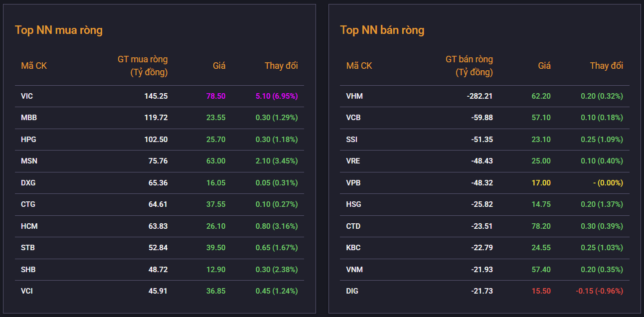Choose the KBC stock ticker
This screenshot has height=317, width=644.
[x=353, y=248]
